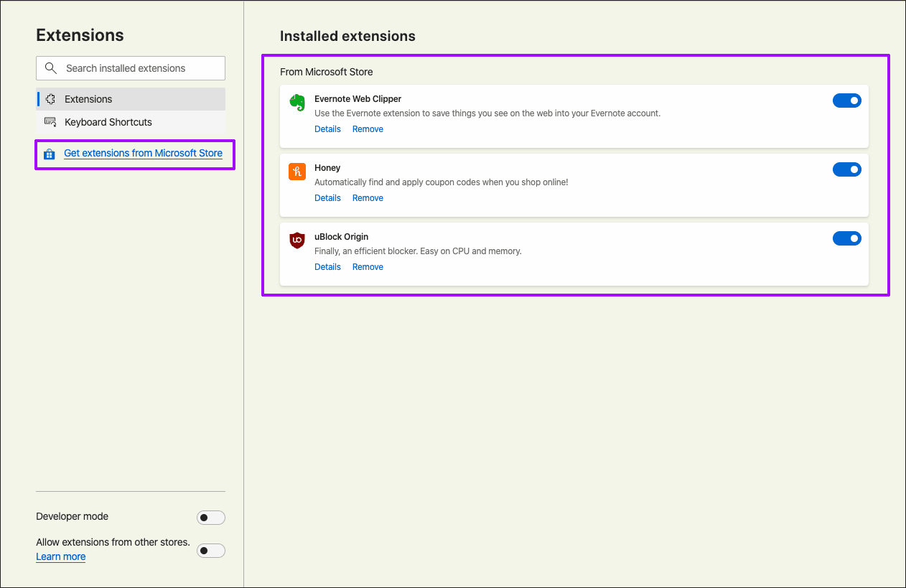The image size is (906, 588).
Task: Focus the Search installed extensions field
Action: click(x=131, y=68)
